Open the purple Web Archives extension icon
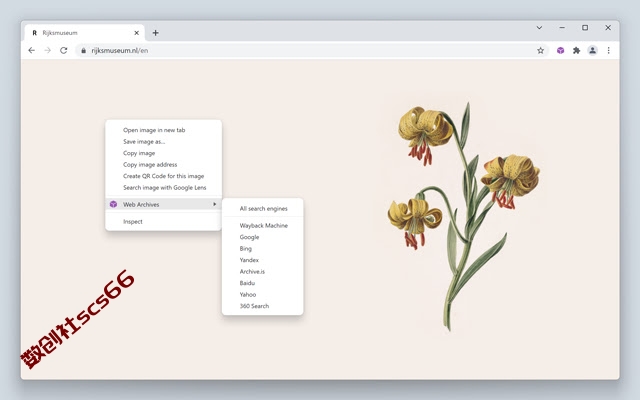The height and width of the screenshot is (400, 640). point(560,51)
